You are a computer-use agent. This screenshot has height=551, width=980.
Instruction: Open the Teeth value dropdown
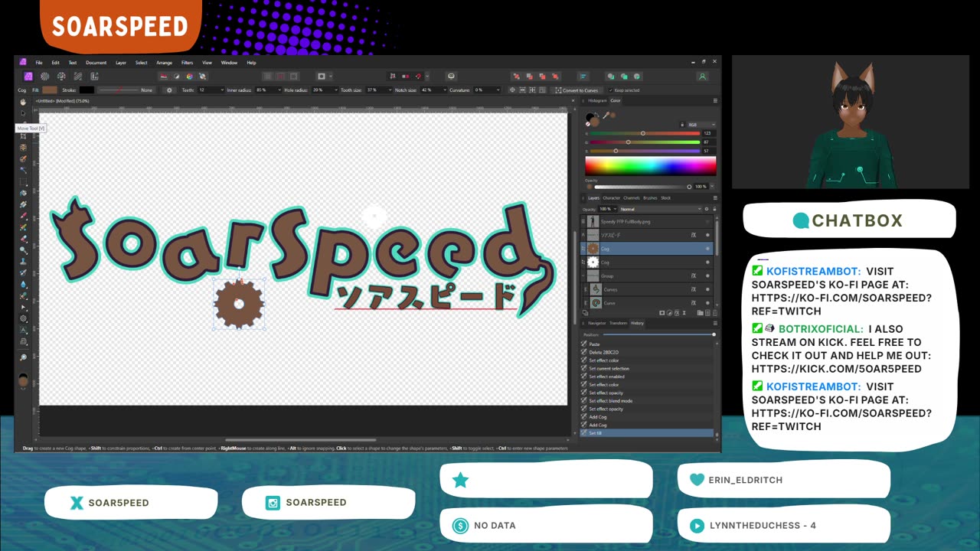coord(222,90)
